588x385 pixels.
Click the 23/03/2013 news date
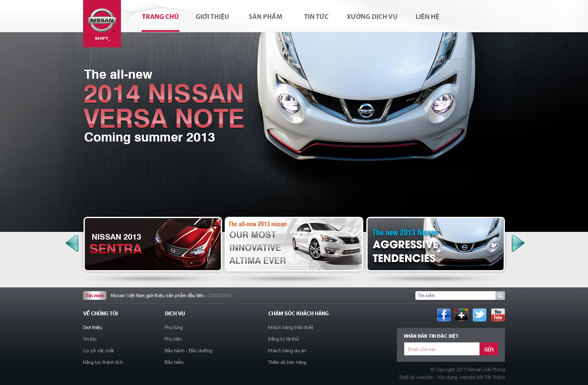click(x=220, y=296)
